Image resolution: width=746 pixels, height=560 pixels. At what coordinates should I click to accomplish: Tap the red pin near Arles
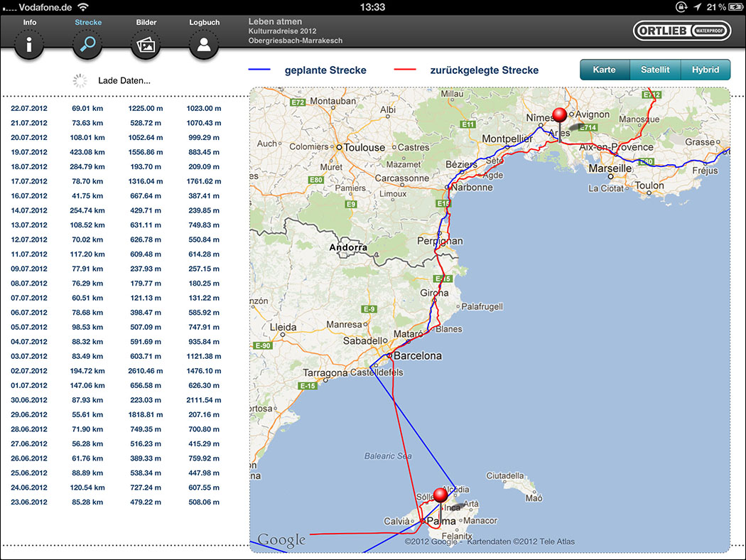560,117
